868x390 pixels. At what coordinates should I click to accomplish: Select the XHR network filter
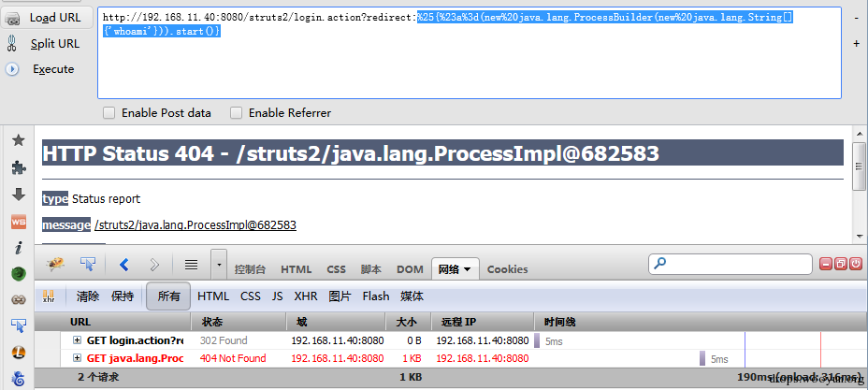coord(306,296)
